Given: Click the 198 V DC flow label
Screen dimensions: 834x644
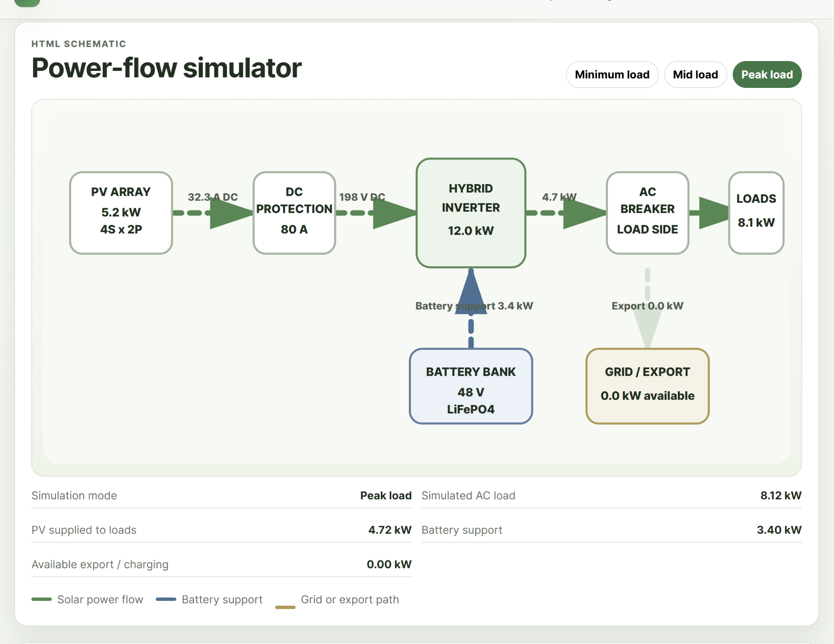Looking at the screenshot, I should pyautogui.click(x=362, y=197).
